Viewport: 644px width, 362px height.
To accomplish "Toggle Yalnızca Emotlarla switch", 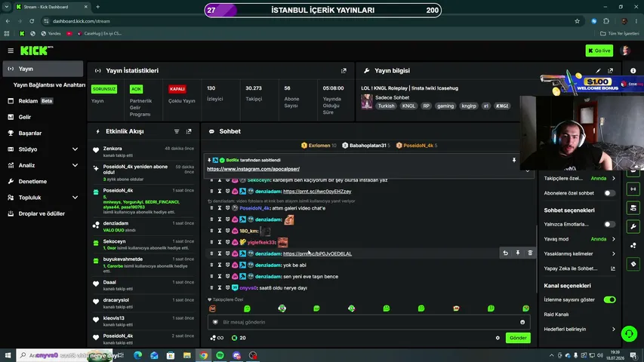I will (x=609, y=224).
